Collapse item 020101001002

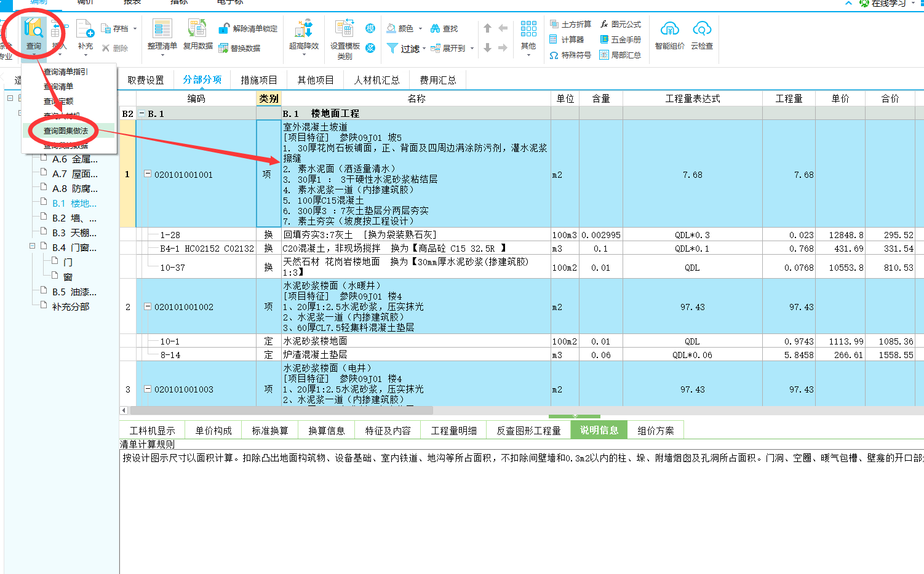(148, 306)
